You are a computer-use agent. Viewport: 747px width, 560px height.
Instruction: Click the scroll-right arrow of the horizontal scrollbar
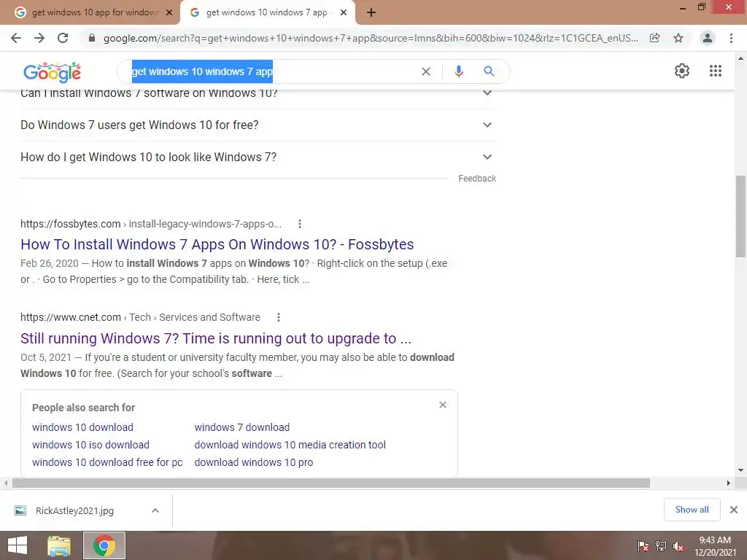coord(729,483)
